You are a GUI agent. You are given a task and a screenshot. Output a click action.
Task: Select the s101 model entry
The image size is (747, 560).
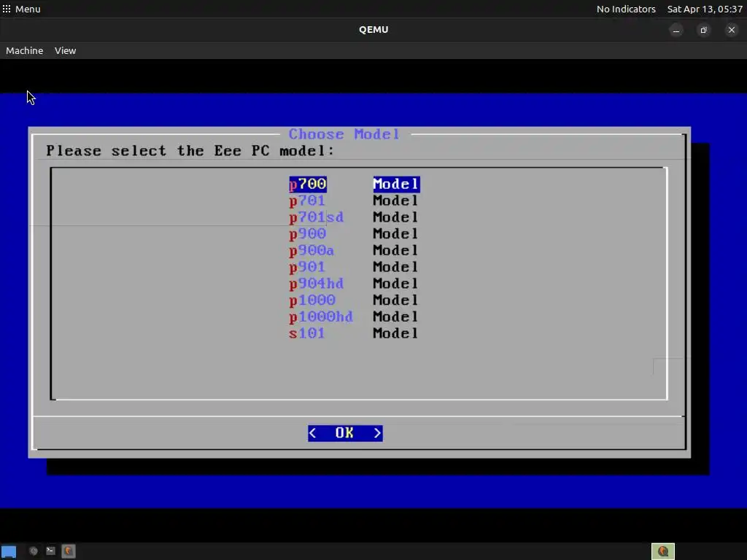(x=354, y=333)
